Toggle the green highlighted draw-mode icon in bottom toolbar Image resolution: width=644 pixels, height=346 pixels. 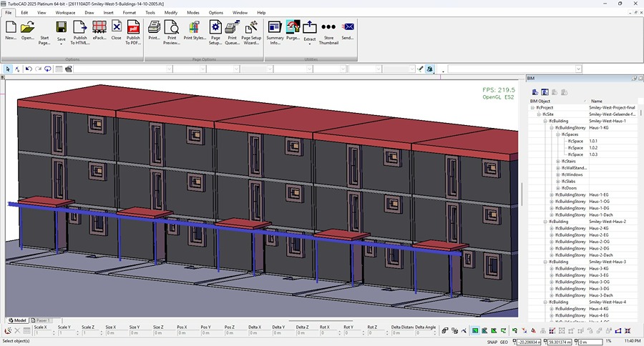click(x=475, y=330)
